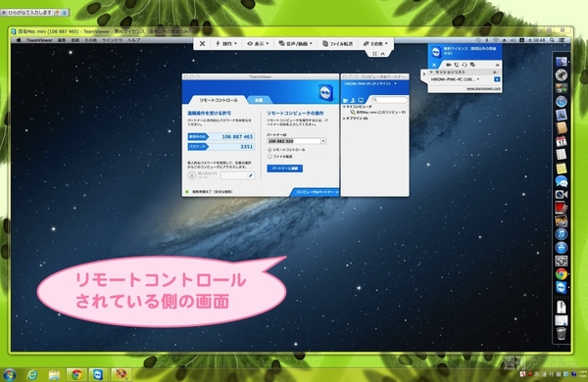Collapse the session toolbar with the up chevron

pyautogui.click(x=383, y=54)
